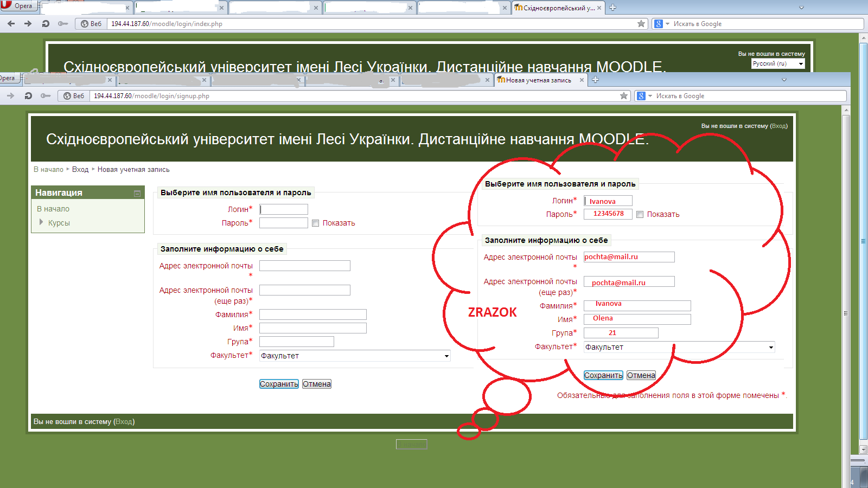Tick the Показать checkbox next to the empty Пароль field

[x=315, y=223]
